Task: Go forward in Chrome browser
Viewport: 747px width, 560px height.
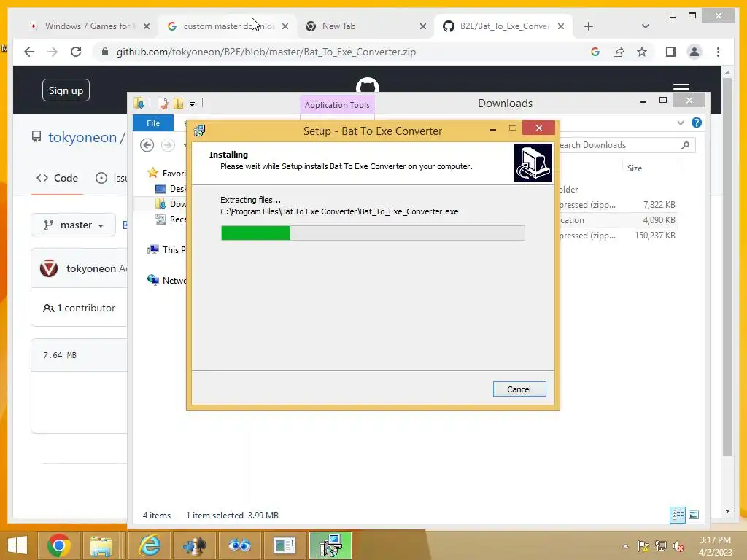Action: click(x=53, y=52)
